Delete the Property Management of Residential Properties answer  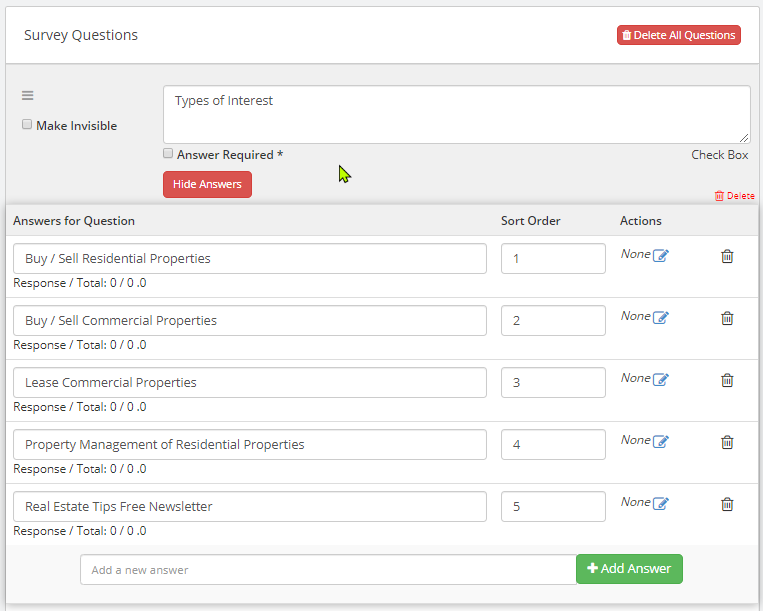(x=727, y=442)
